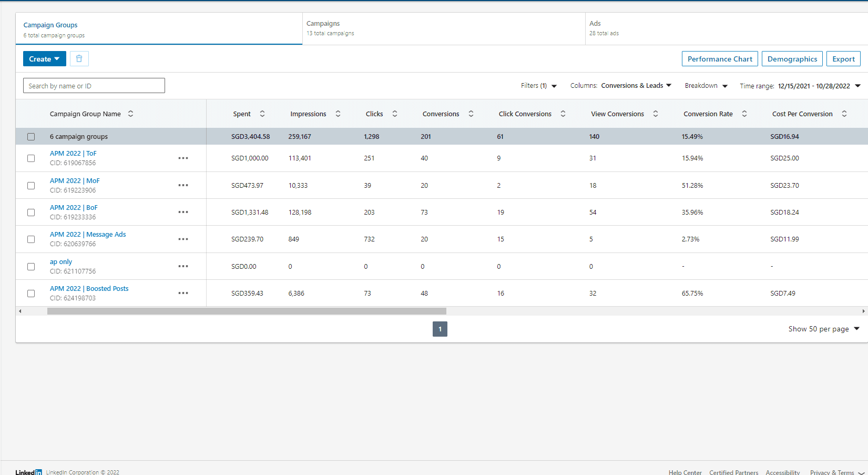Click CID: 619067856 text
868x475 pixels.
coord(73,163)
